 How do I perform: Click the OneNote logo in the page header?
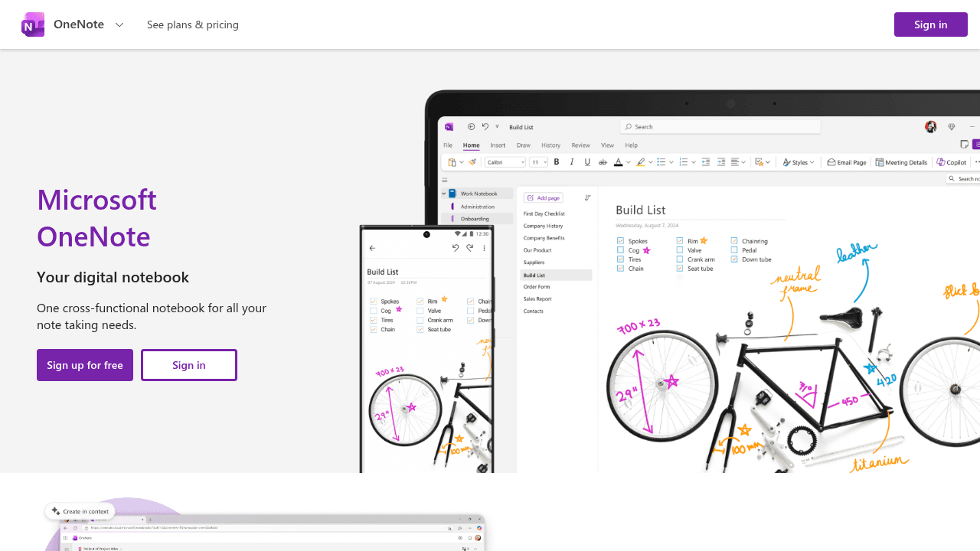tap(33, 24)
